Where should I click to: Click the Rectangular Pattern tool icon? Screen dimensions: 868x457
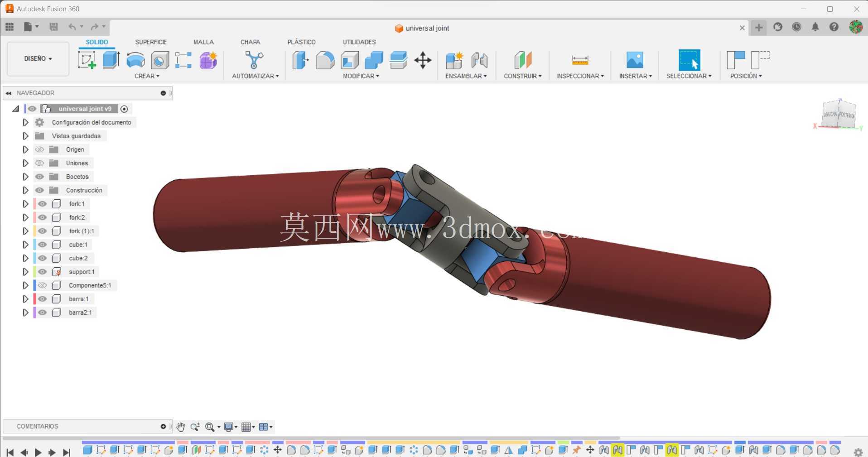(183, 60)
